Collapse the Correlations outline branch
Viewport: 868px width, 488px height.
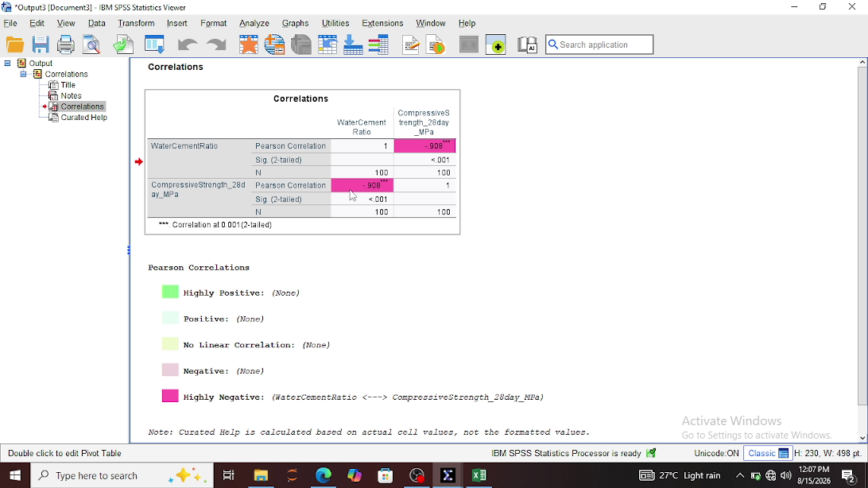click(x=23, y=74)
